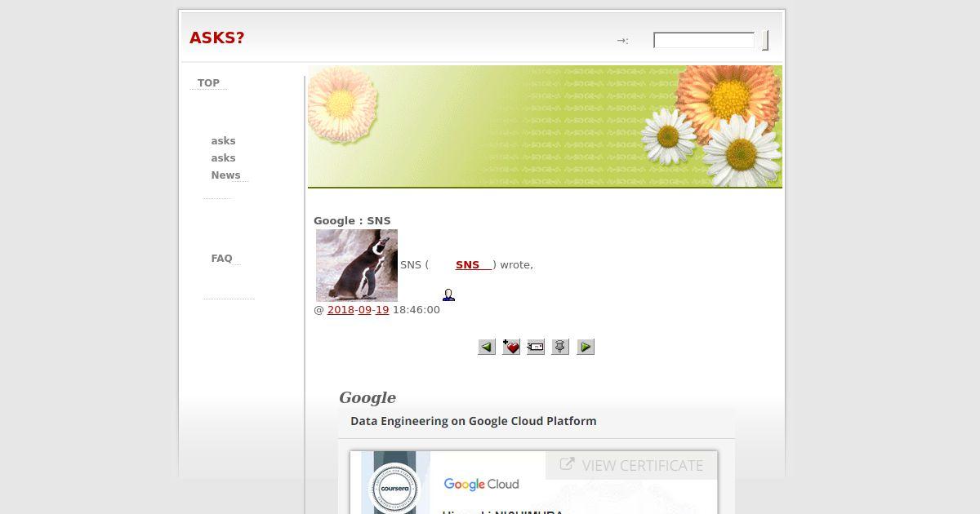Screen dimensions: 980x514
Task: Open the TOP menu item
Action: pyautogui.click(x=208, y=82)
